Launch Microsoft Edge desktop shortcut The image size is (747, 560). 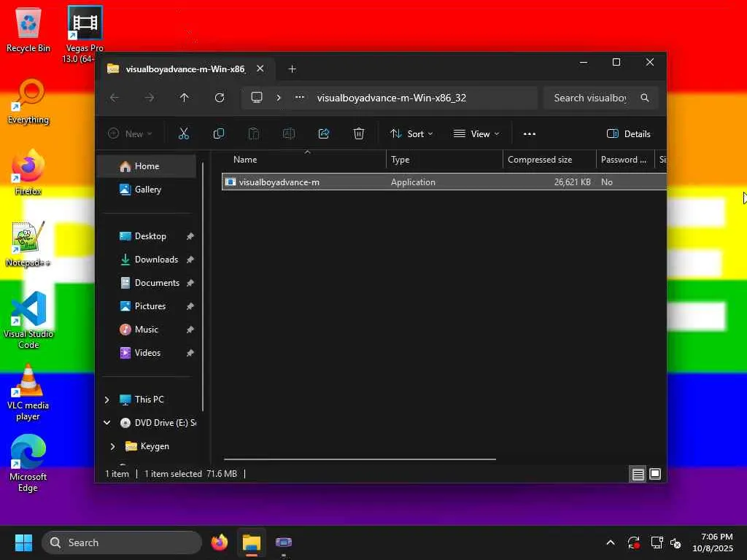point(28,463)
